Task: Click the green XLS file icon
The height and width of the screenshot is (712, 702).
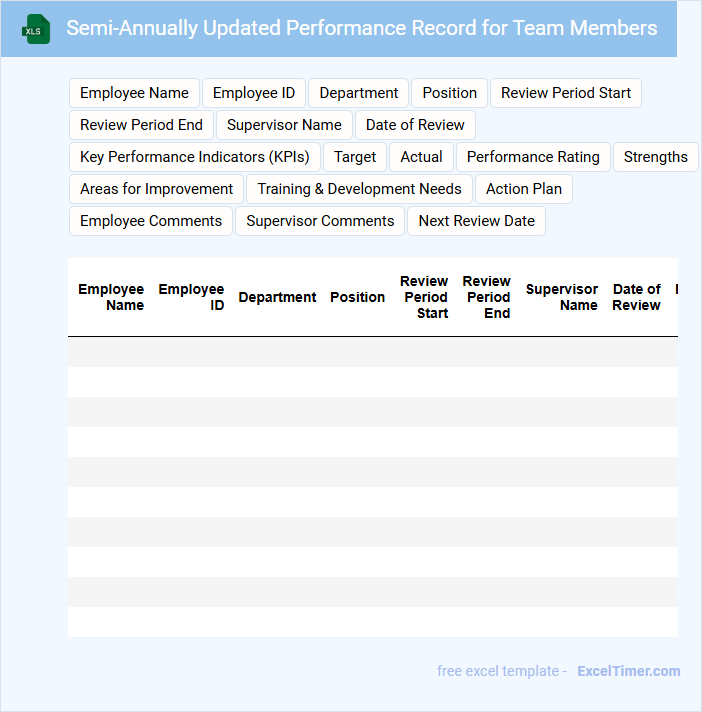Action: (x=36, y=30)
